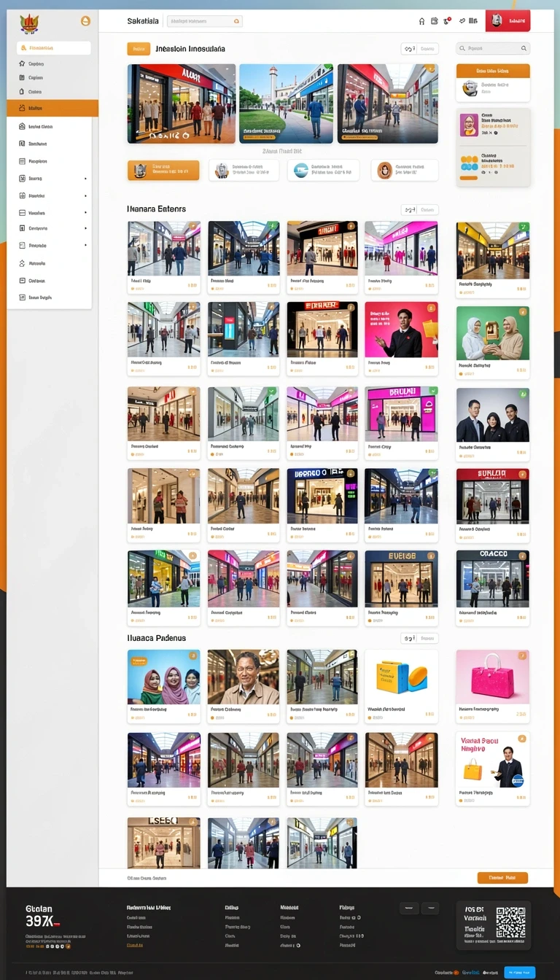Click the red profile button in the header
Viewport: 560px width, 980px height.
click(x=507, y=21)
